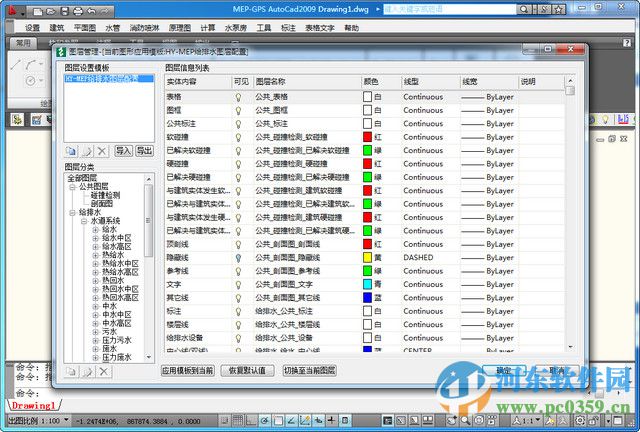Image resolution: width=640 pixels, height=432 pixels.
Task: Click the Pan hand icon in status bar
Action: coord(452,420)
